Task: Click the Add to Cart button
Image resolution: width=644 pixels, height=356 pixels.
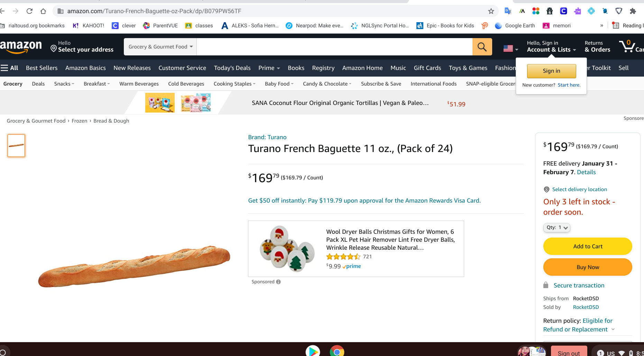Action: [x=588, y=246]
